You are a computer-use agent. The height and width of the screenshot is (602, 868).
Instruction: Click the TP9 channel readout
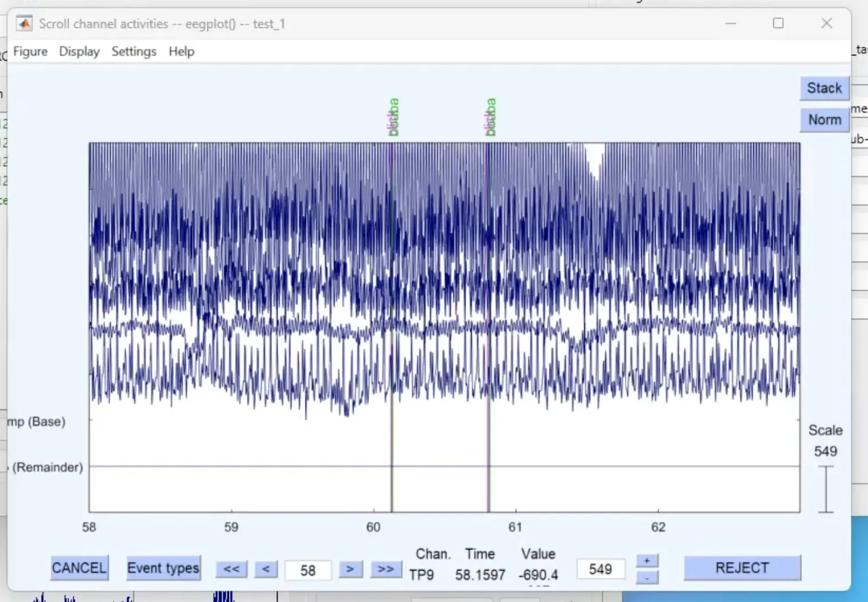(421, 575)
